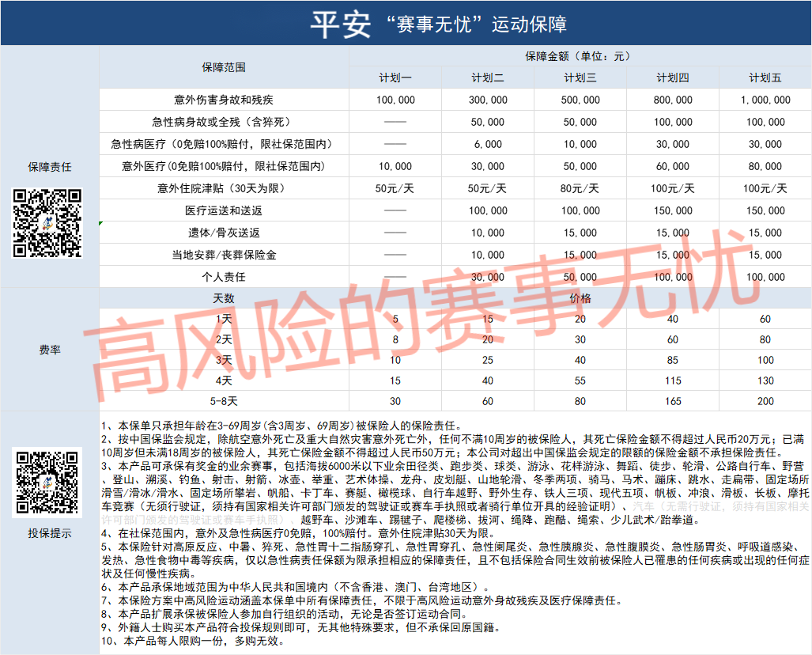812x655 pixels.
Task: Click note 10 about 每人限购一份
Action: (193, 641)
